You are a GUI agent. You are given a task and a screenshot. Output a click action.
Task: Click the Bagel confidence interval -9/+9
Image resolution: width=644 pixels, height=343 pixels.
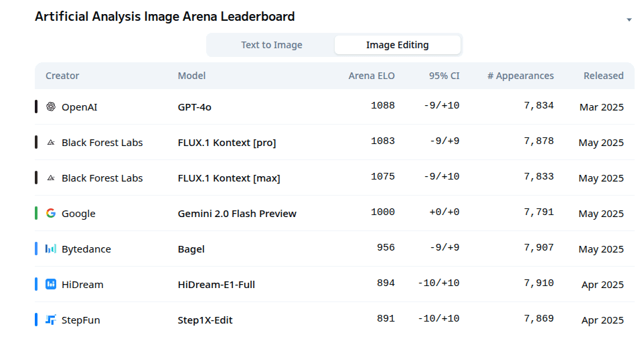point(445,247)
